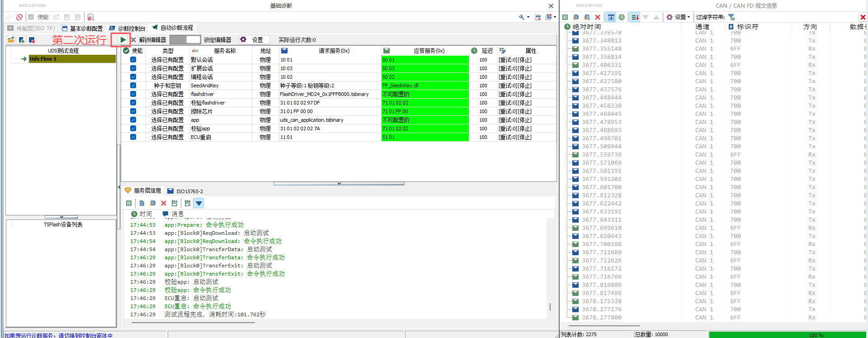
Task: Click gray up-triangle in CAN toolbar
Action: coord(656,17)
